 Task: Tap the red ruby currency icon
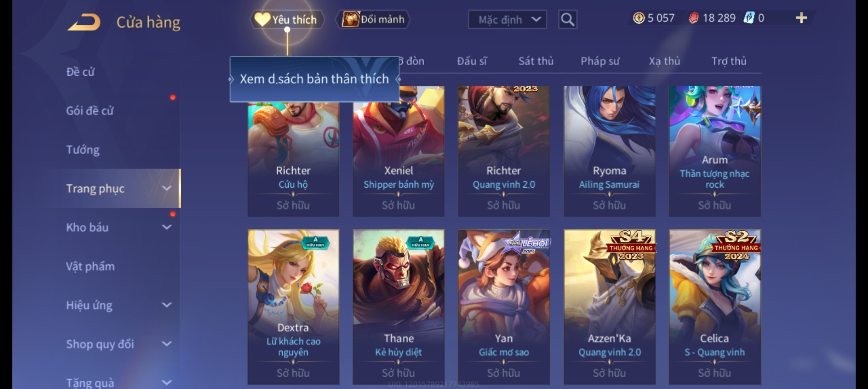point(693,18)
